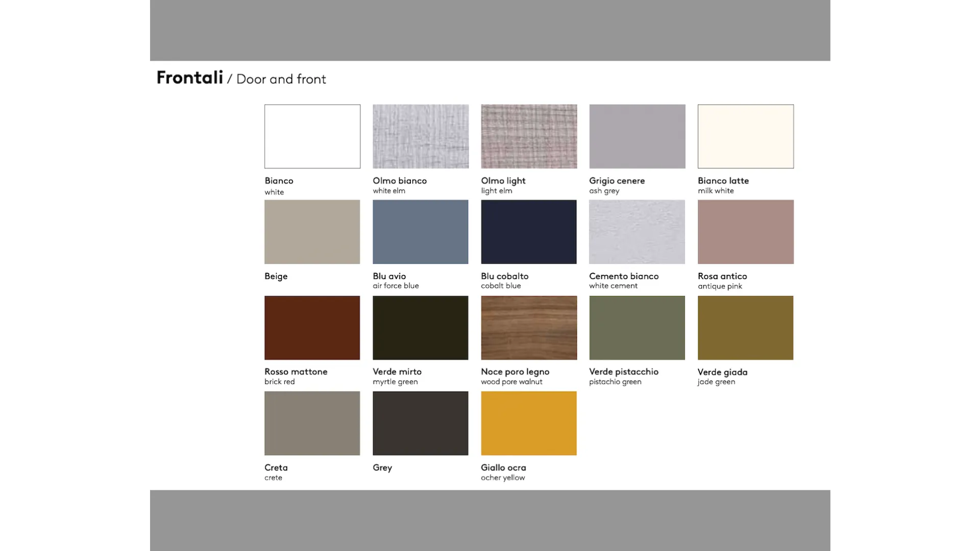Select the Giallo ocra yellow swatch
The height and width of the screenshot is (551, 980).
point(529,423)
